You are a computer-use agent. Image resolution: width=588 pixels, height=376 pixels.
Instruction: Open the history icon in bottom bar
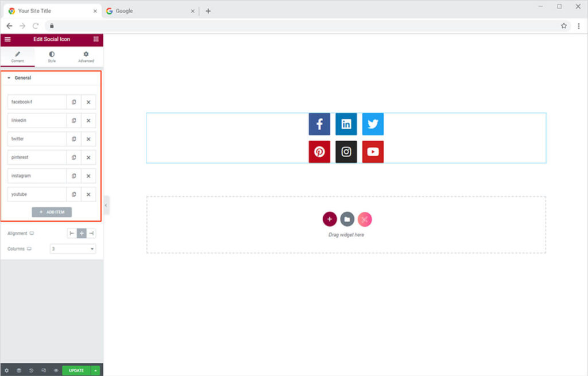point(31,370)
